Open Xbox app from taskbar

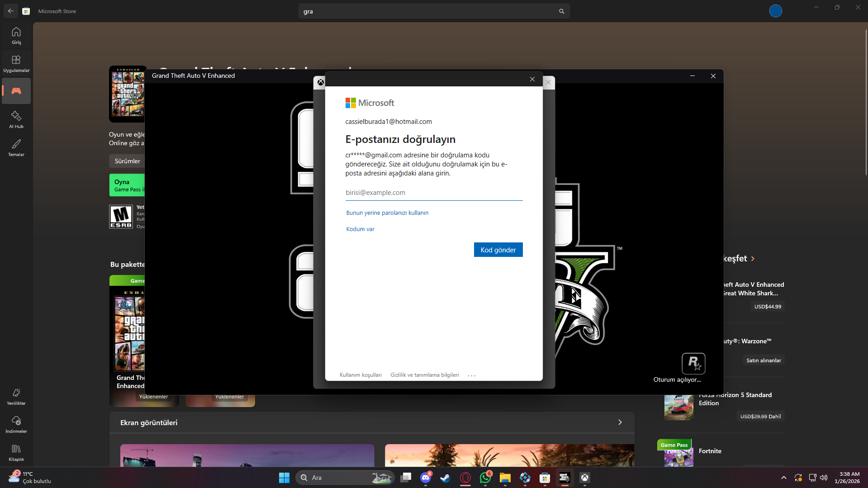point(585,478)
